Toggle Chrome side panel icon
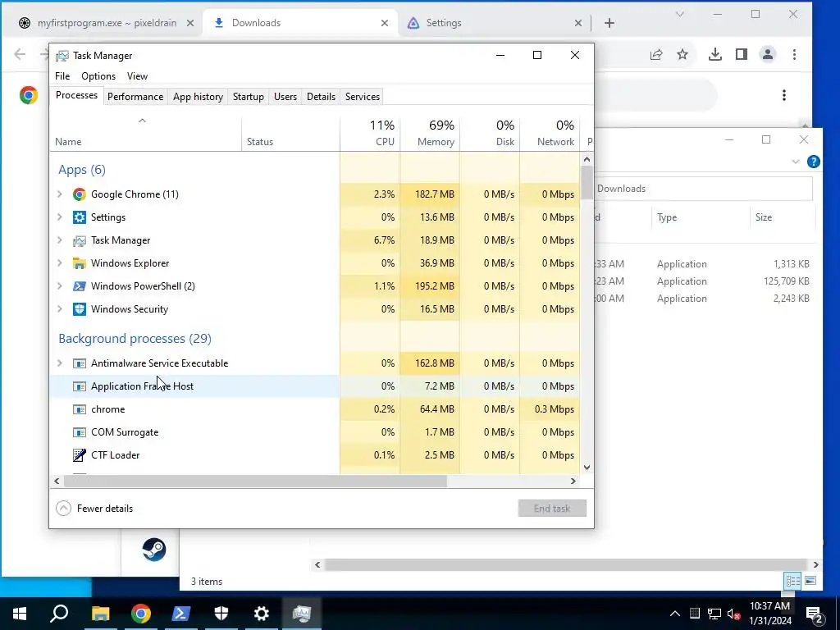 click(x=742, y=55)
